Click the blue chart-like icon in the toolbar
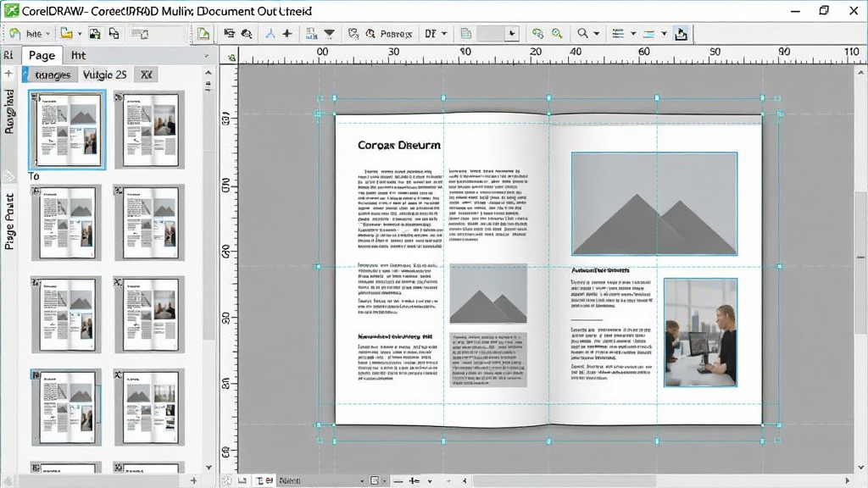The image size is (868, 488). (x=312, y=34)
